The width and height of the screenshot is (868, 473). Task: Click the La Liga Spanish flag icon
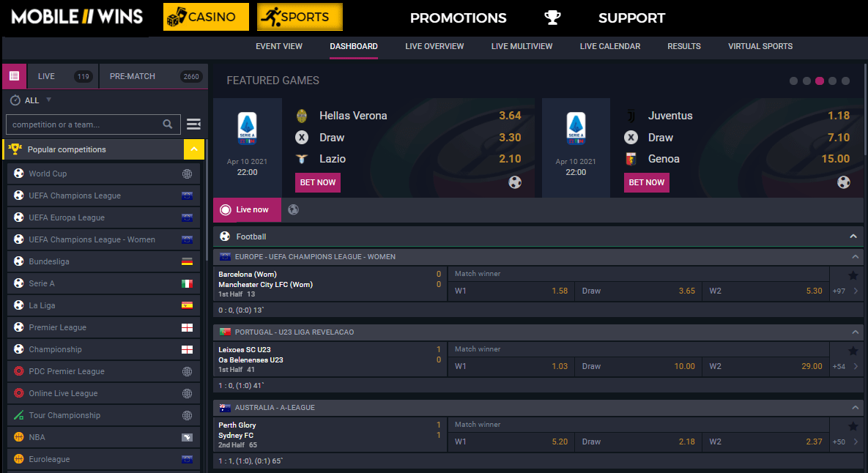187,305
